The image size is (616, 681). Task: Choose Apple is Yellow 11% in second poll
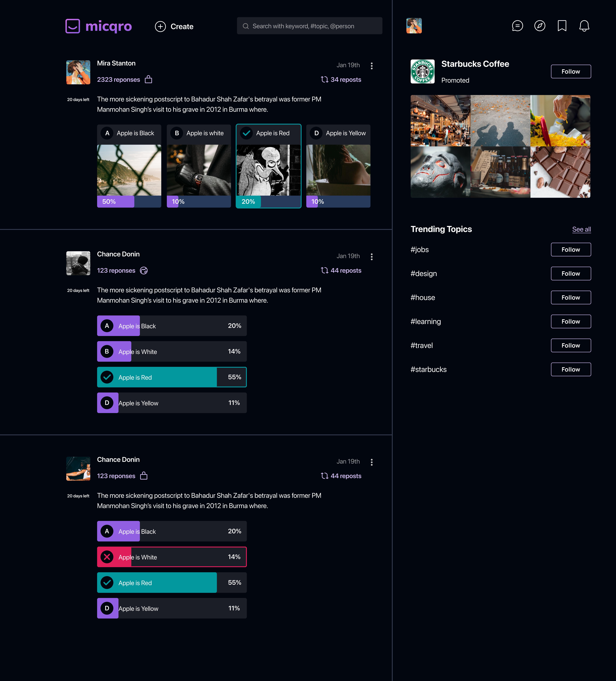pyautogui.click(x=172, y=403)
